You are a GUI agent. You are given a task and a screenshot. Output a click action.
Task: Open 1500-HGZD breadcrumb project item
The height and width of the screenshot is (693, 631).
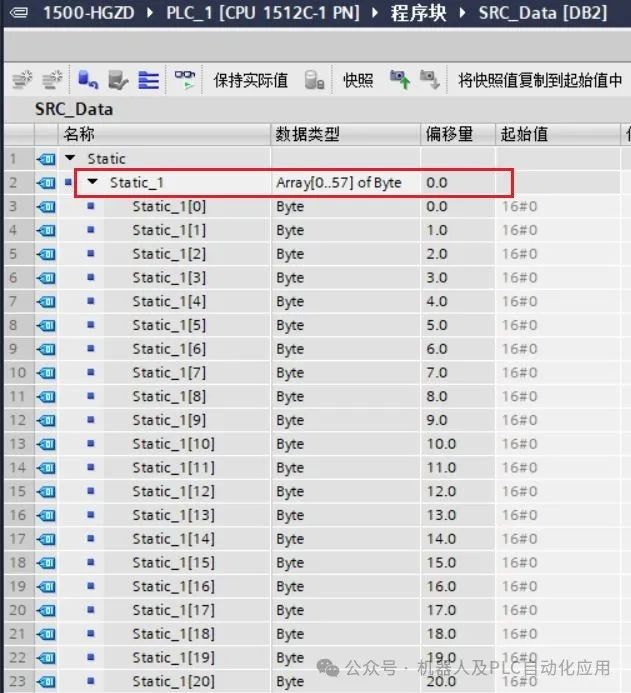(89, 12)
